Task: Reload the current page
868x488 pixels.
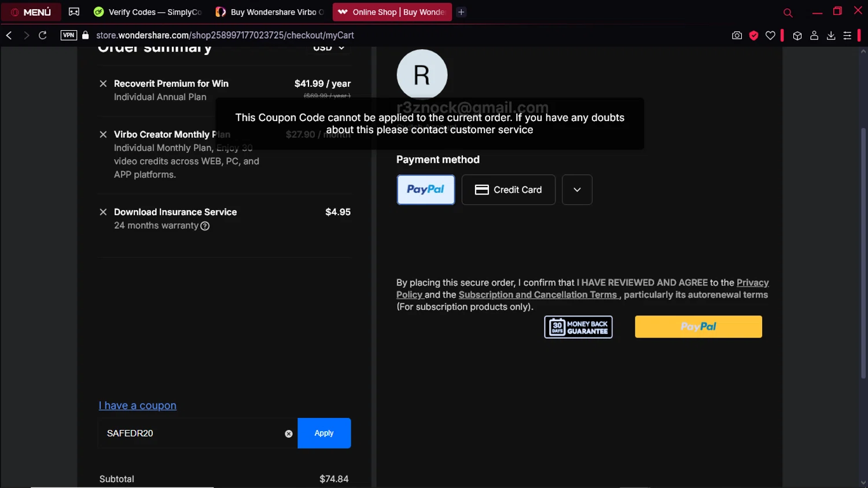Action: coord(43,35)
